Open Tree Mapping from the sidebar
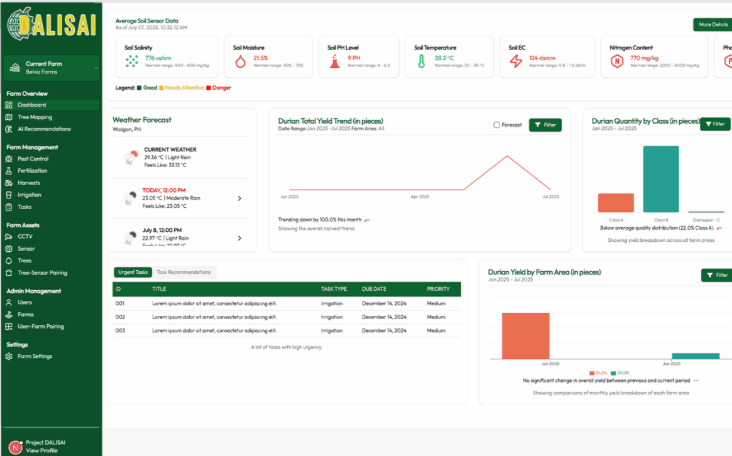 pos(34,117)
